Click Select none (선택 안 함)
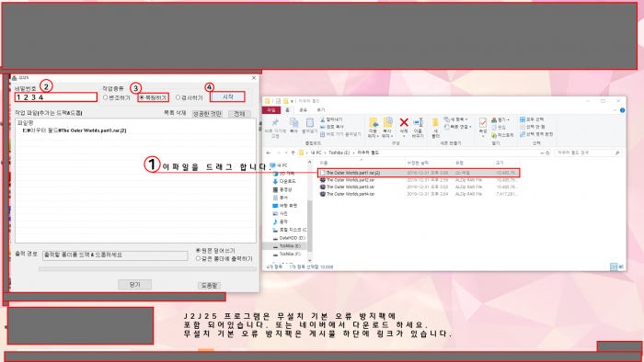This screenshot has width=644, height=362. point(533,127)
